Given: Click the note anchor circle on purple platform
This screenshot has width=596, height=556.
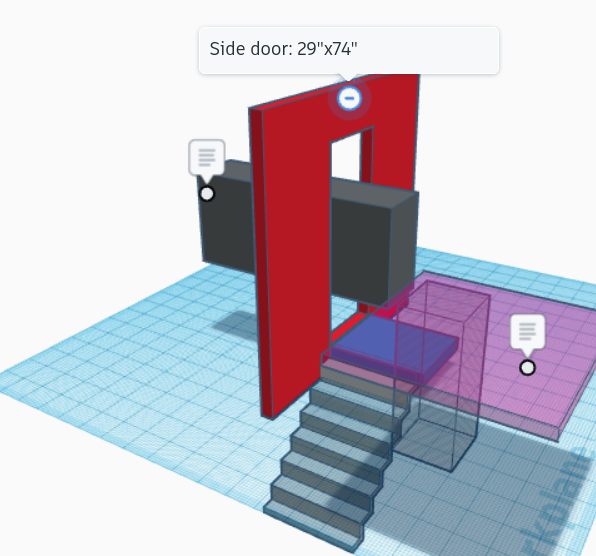Looking at the screenshot, I should pyautogui.click(x=527, y=368).
